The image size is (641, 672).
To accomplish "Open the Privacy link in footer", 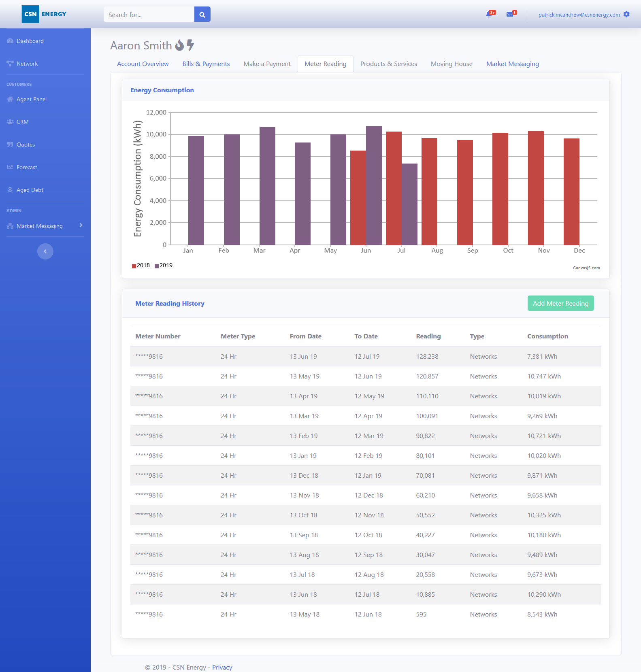I will point(222,667).
